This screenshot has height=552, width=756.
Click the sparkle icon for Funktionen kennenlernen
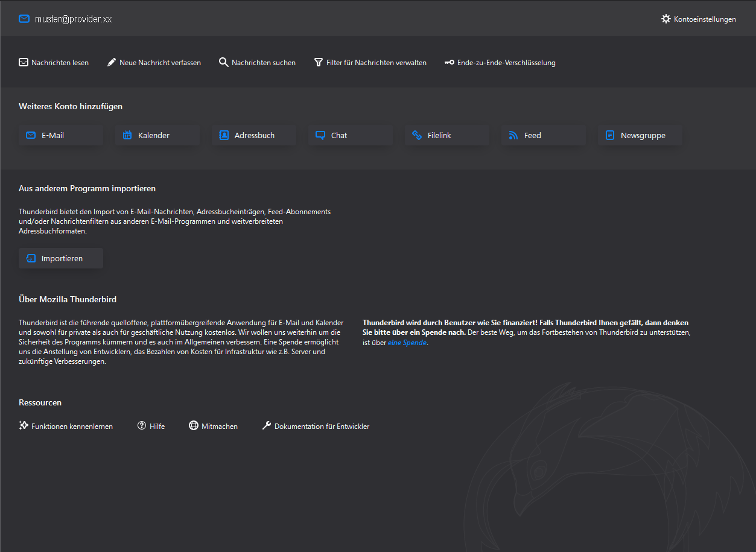pos(24,425)
